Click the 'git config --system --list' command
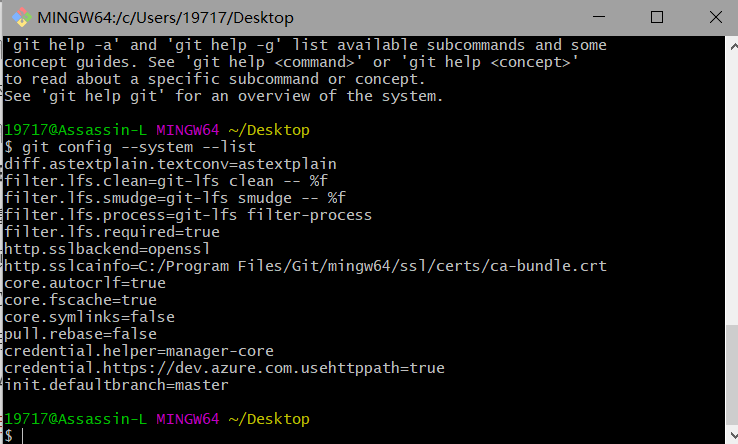 [130, 147]
